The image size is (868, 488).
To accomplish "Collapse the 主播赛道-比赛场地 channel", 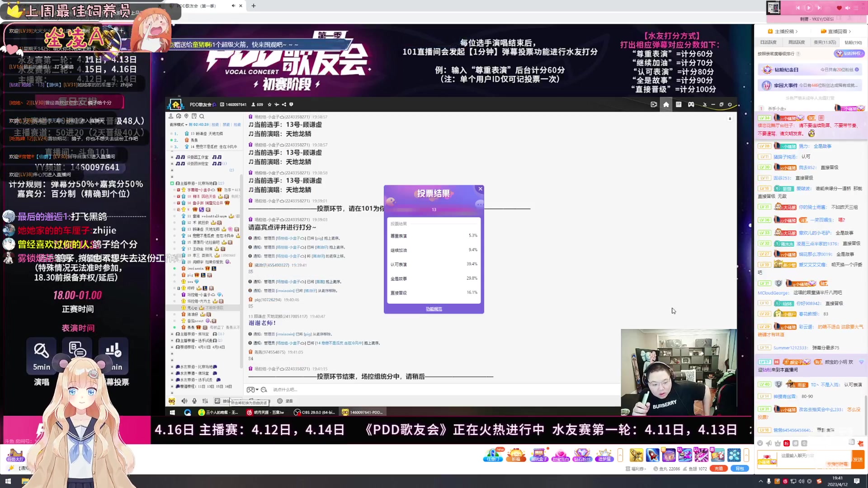I will [172, 183].
